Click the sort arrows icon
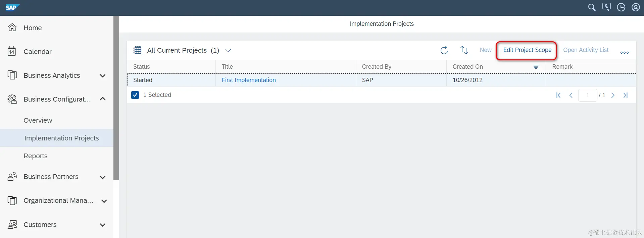This screenshot has width=644, height=238. [464, 50]
